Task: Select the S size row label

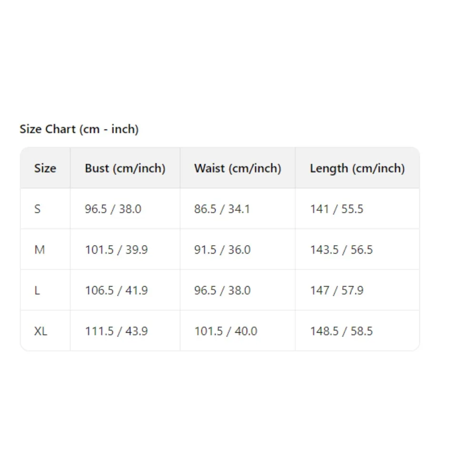Action: (38, 209)
